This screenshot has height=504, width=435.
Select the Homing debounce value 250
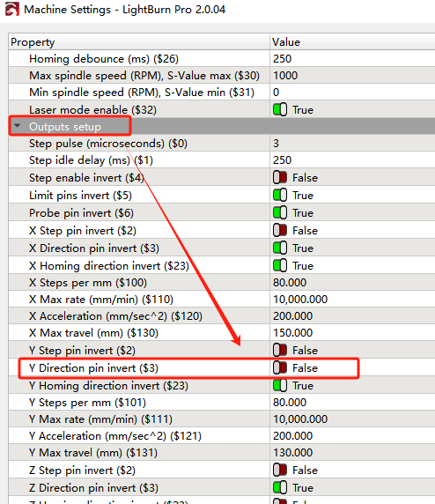coord(282,59)
